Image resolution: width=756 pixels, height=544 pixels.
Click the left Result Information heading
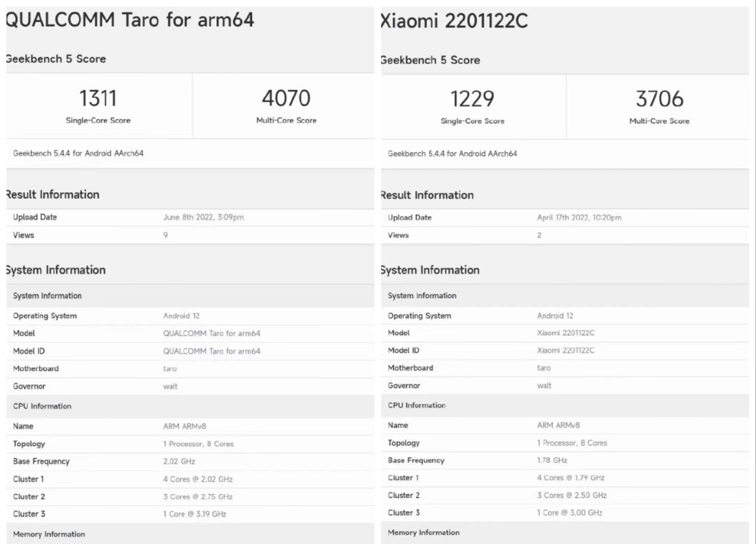click(x=53, y=194)
